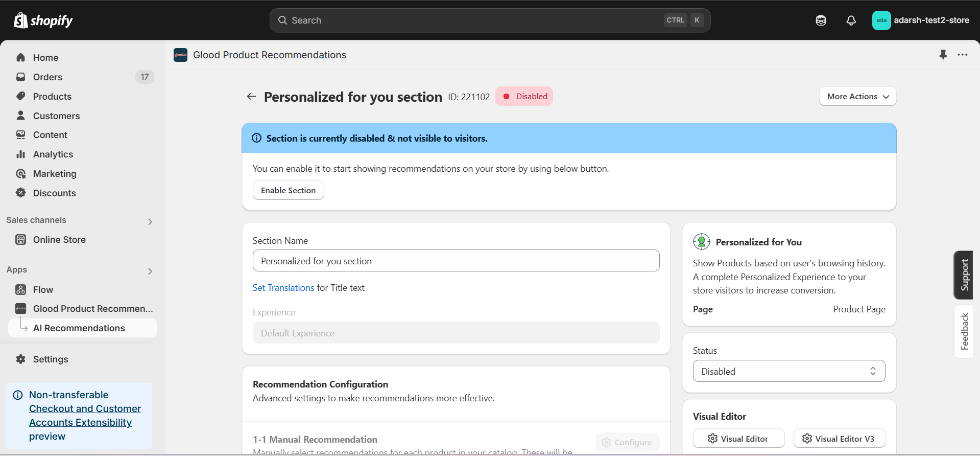Select AI Recommendations sidebar item
This screenshot has width=980, height=456.
pos(79,328)
